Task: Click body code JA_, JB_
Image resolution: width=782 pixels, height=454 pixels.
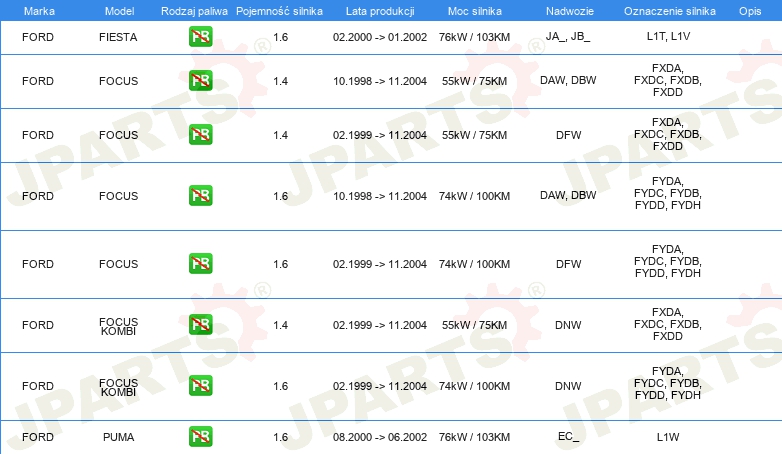Action: click(568, 36)
